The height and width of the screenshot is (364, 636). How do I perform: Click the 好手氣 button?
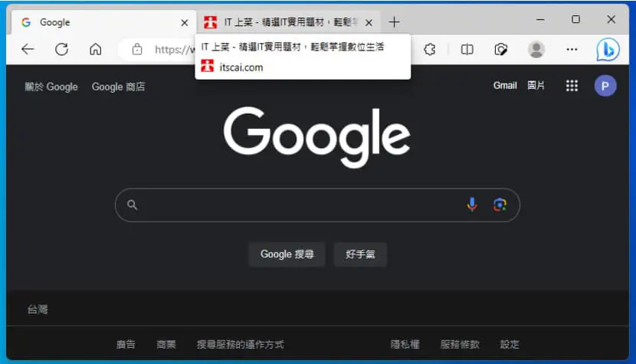pos(360,254)
